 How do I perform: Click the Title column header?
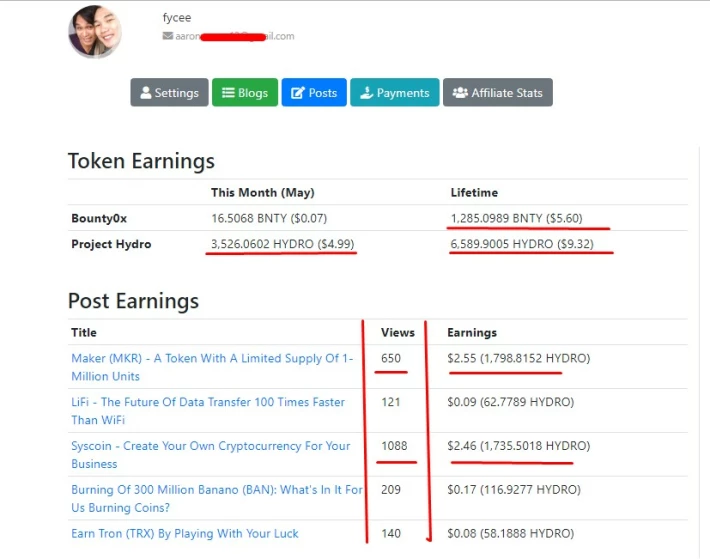point(84,333)
